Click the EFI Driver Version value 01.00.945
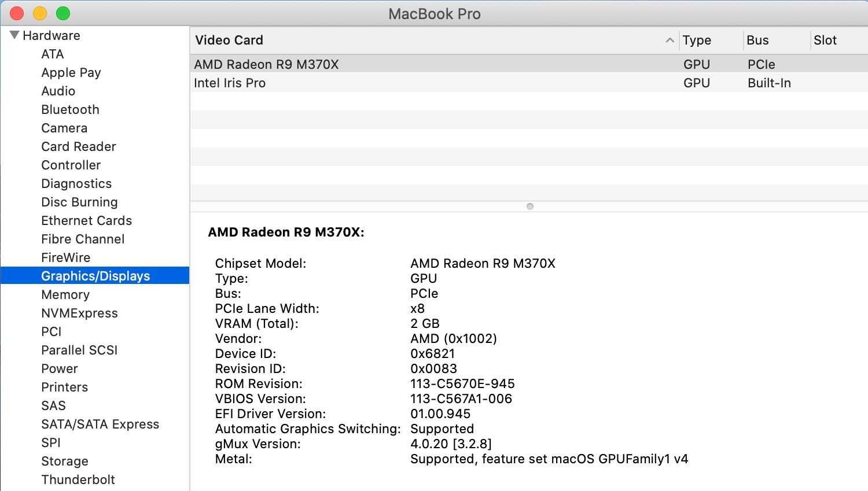 [440, 414]
